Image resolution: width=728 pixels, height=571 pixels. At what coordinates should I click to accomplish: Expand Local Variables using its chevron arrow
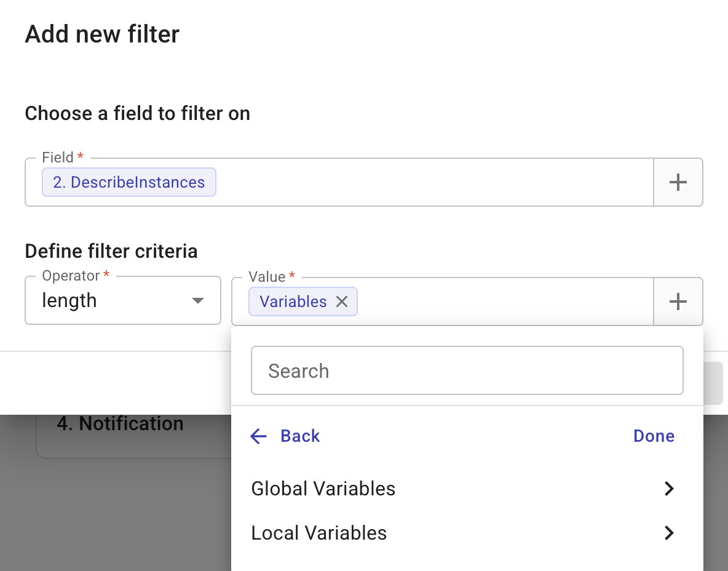click(669, 533)
